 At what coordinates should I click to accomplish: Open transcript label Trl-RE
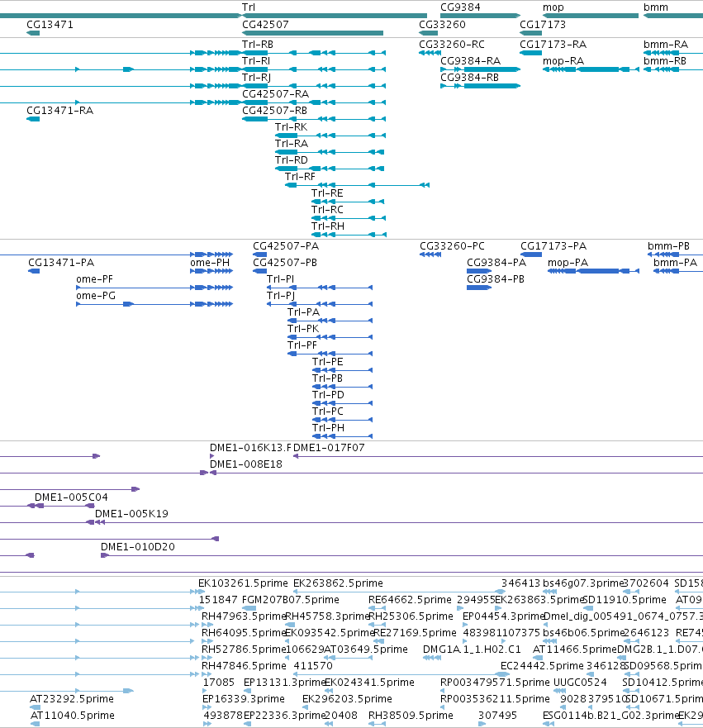(327, 193)
